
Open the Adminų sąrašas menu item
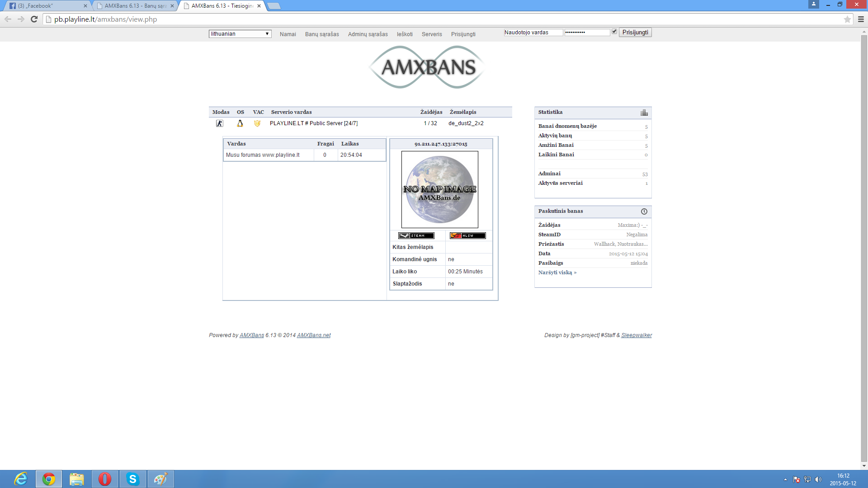coord(368,34)
